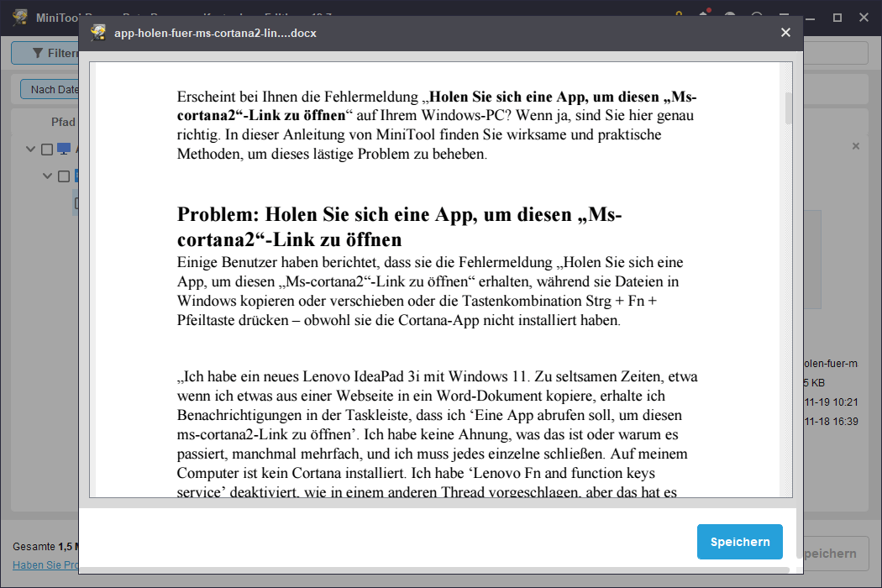
Task: Click the title bar icon with red dot
Action: tap(704, 17)
